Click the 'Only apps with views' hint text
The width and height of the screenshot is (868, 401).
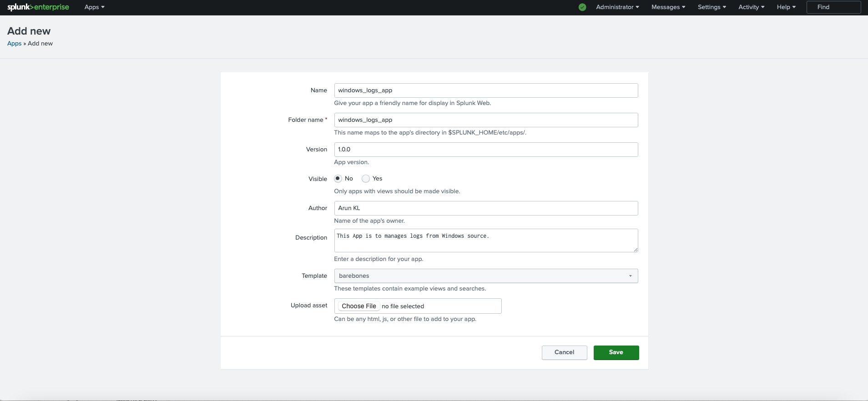pos(397,191)
